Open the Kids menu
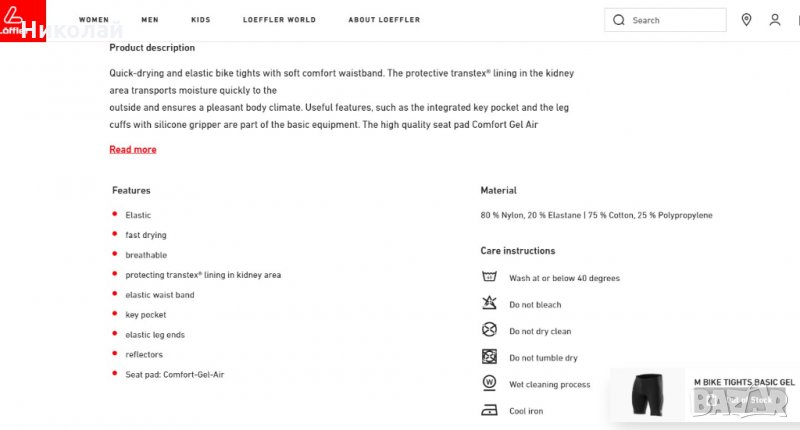The image size is (800, 430). click(200, 20)
